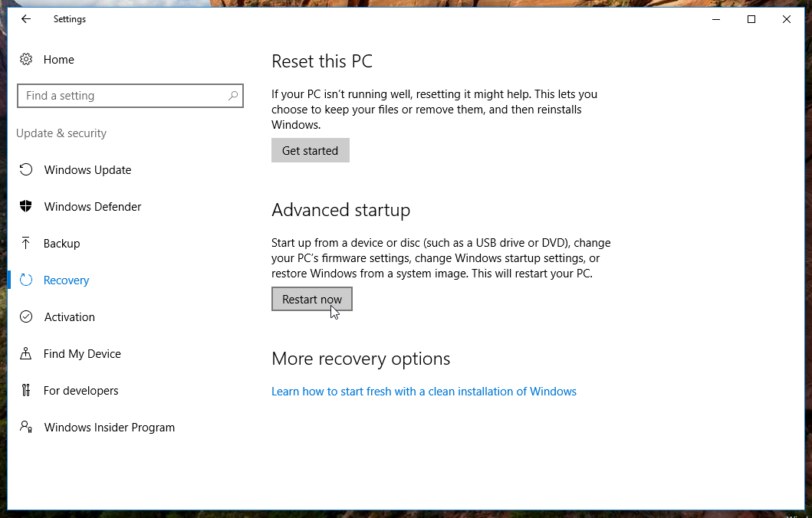Go to Windows Defender settings
Screen dimensions: 812x518
[93, 206]
